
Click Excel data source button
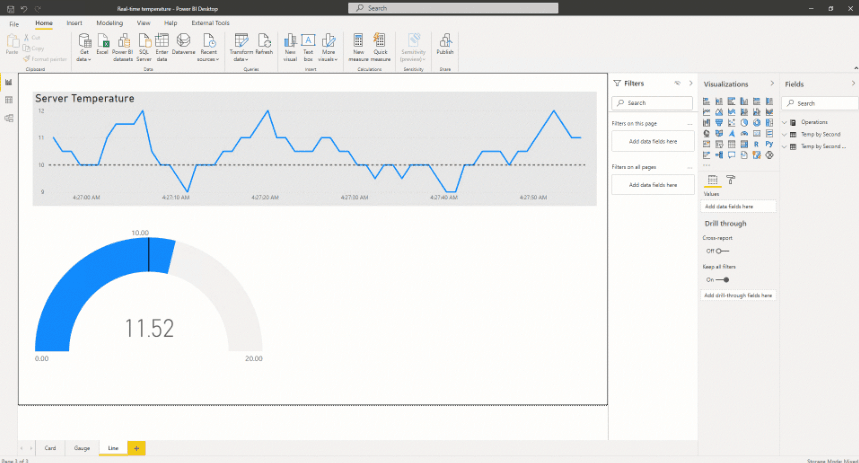tap(102, 44)
